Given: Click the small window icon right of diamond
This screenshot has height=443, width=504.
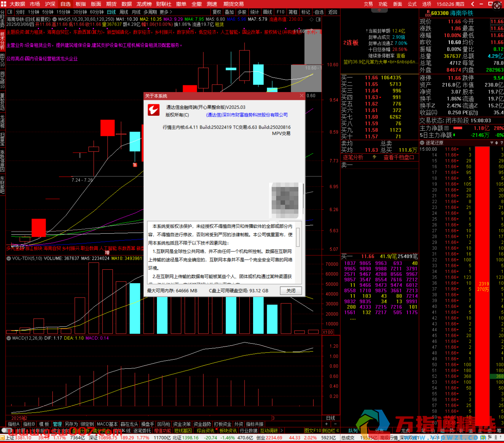Looking at the screenshot, I should [318, 19].
